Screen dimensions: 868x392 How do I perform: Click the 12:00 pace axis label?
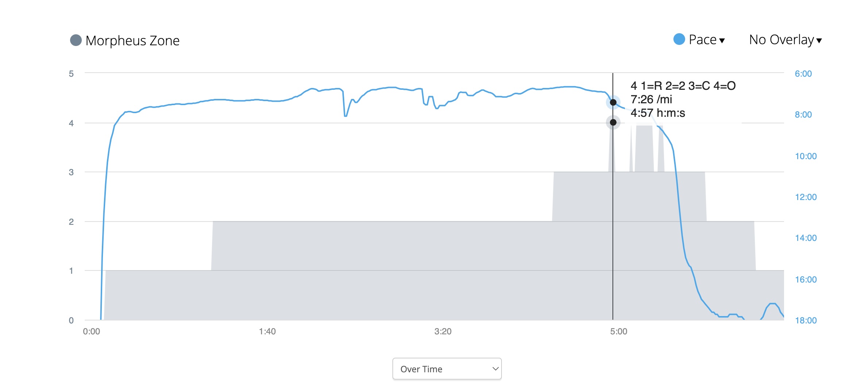806,197
